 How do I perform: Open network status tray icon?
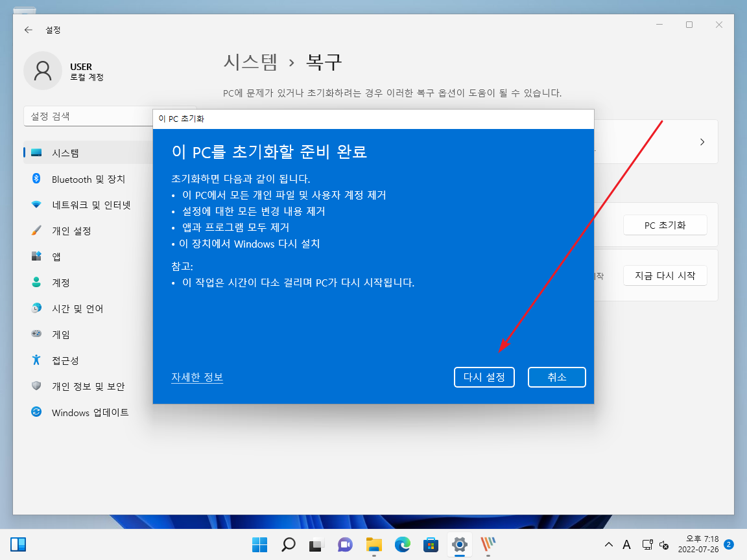pyautogui.click(x=646, y=544)
